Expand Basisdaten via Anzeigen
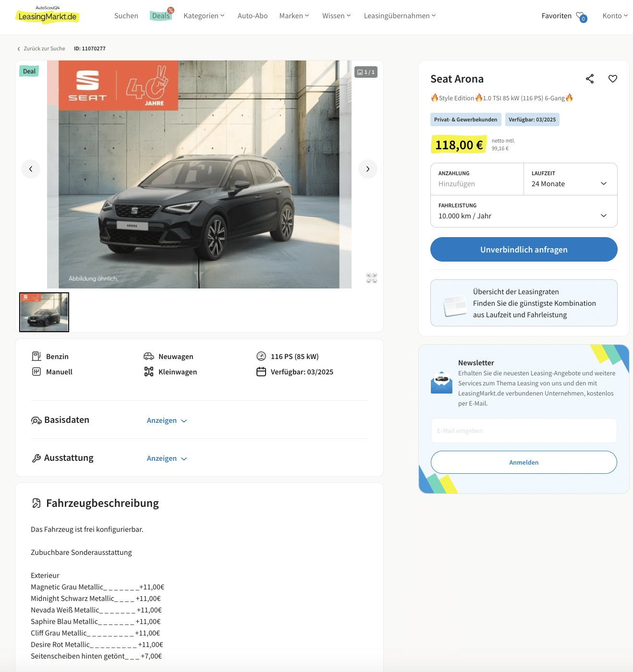Screen dimensions: 633x672 (x=167, y=420)
